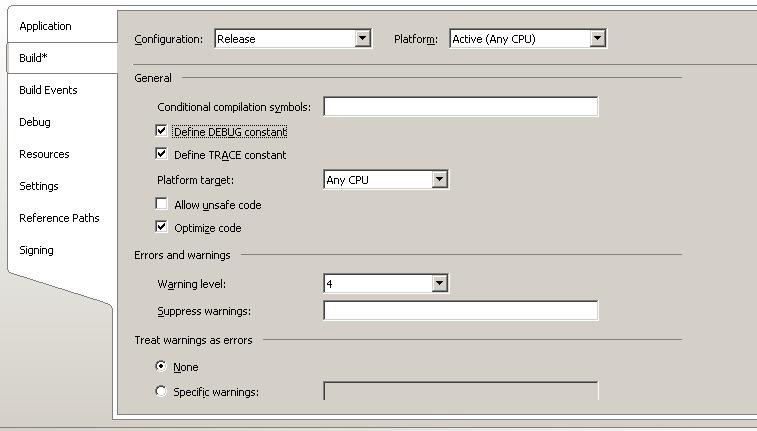This screenshot has height=431, width=757.
Task: Focus the Suppress warnings text box
Action: click(x=461, y=311)
